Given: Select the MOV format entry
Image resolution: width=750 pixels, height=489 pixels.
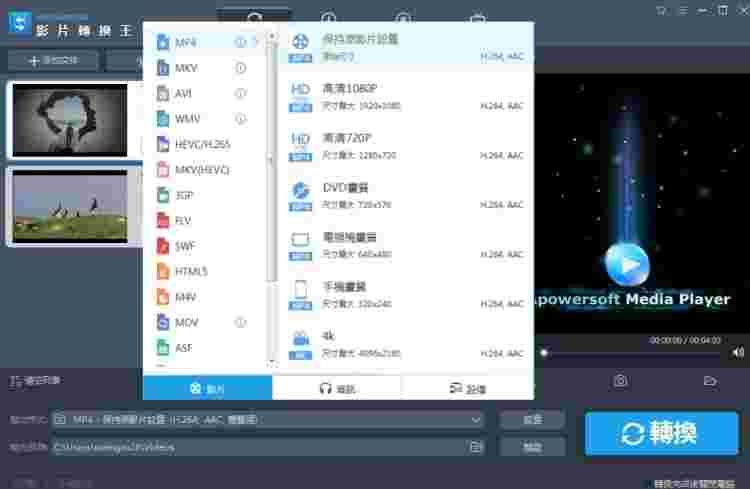Looking at the screenshot, I should (207, 322).
